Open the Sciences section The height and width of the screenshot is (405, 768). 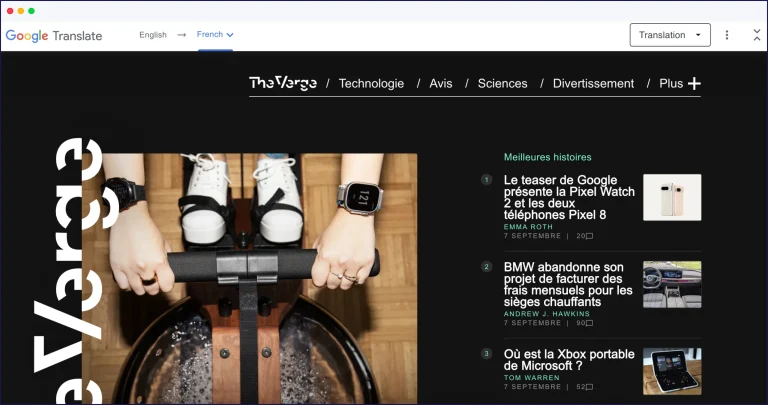503,84
